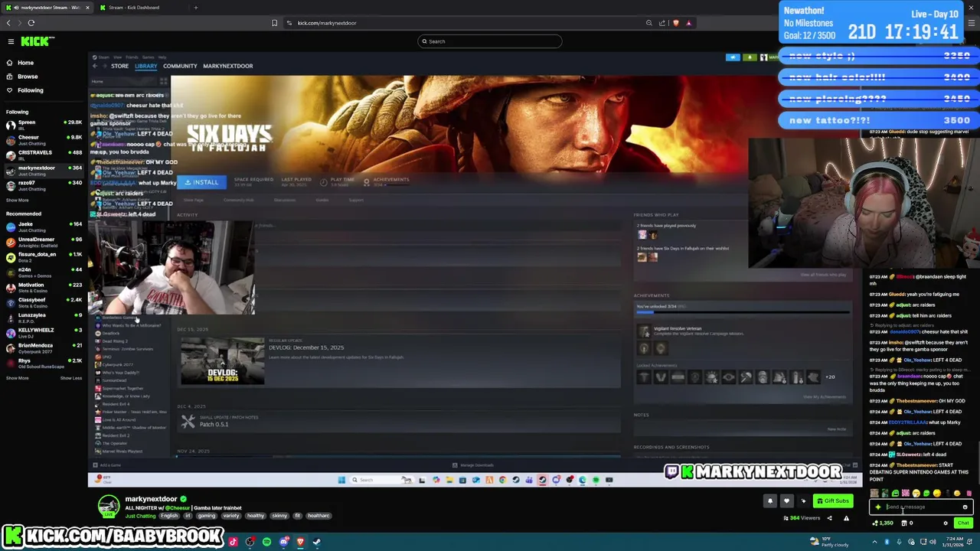980x551 pixels.
Task: Select Cyberpunk 2077 in Steam library
Action: (x=117, y=364)
